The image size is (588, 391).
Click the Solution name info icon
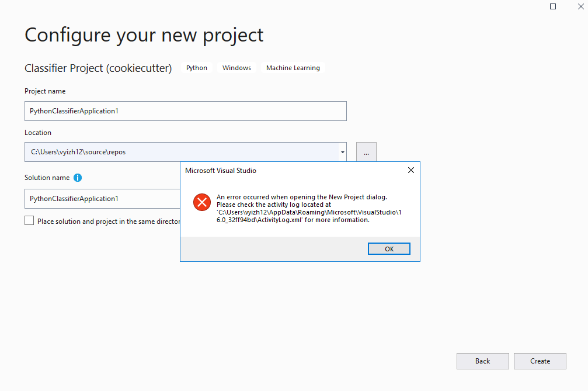coord(78,178)
